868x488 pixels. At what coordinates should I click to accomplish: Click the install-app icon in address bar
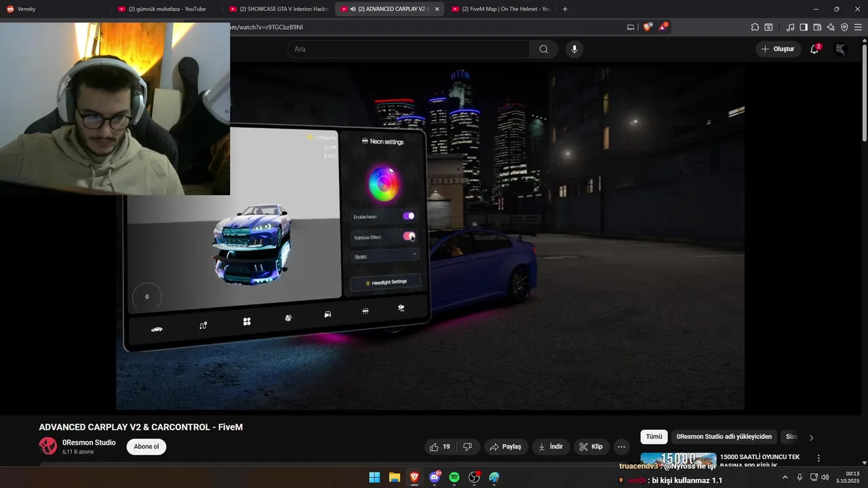pos(631,27)
